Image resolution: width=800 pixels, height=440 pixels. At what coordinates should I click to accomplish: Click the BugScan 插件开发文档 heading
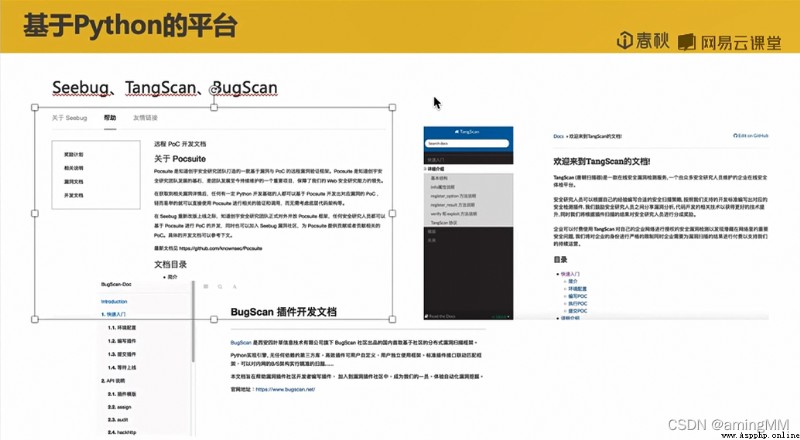click(x=283, y=312)
